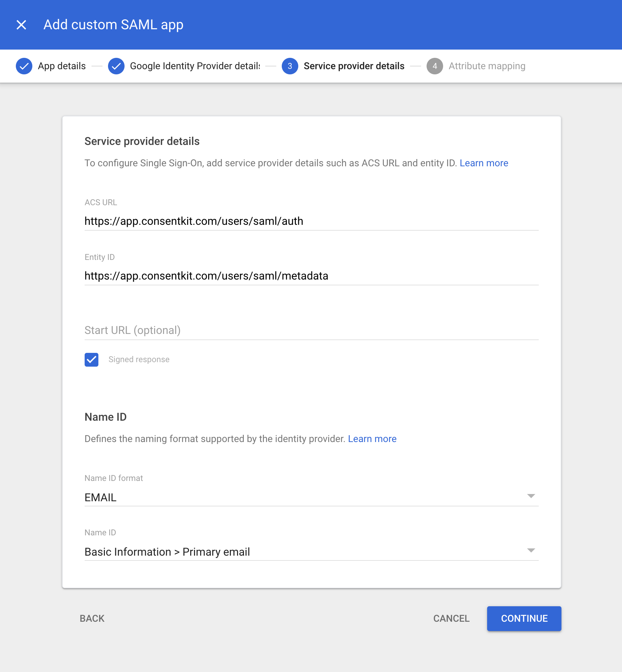Image resolution: width=622 pixels, height=672 pixels.
Task: Click the Signed response label
Action: tap(139, 359)
